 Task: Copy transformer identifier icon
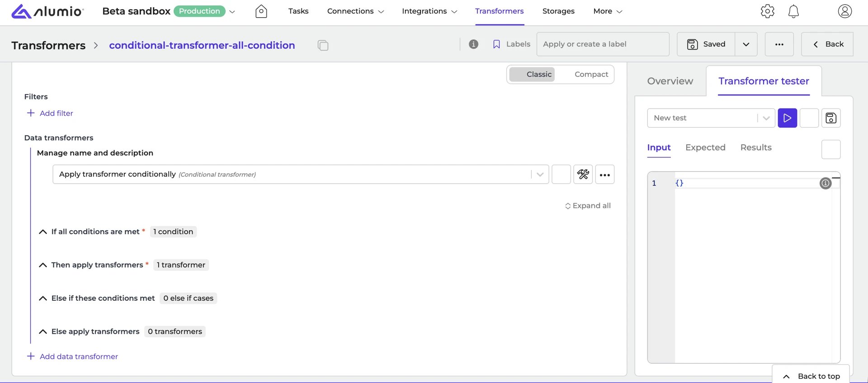[323, 45]
